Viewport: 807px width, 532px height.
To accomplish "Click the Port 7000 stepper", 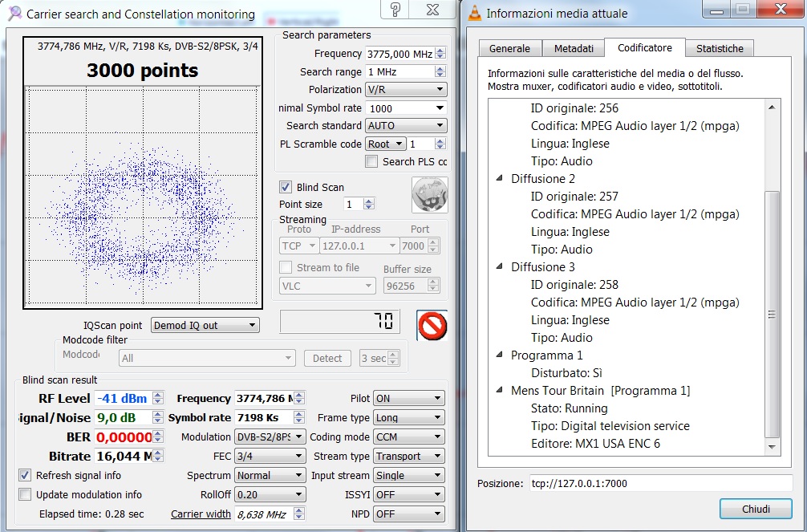I will [433, 246].
